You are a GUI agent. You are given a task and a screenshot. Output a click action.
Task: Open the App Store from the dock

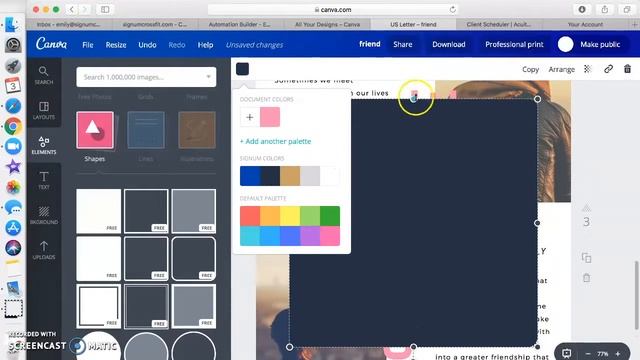(13, 227)
